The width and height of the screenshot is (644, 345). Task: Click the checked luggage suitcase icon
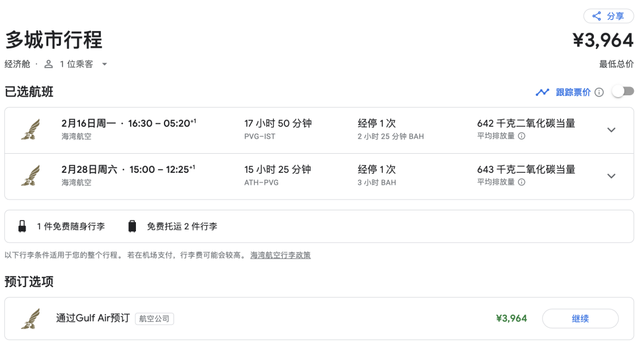tap(132, 226)
